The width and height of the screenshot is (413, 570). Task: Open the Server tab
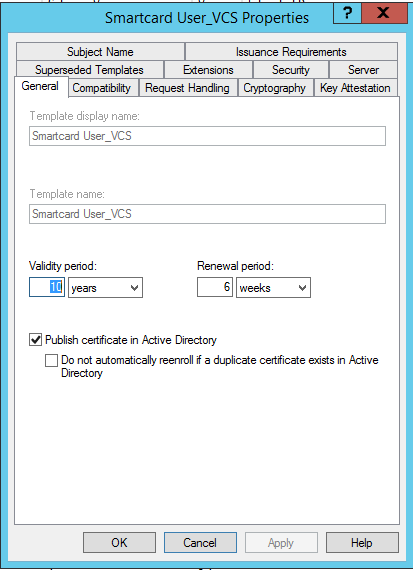363,69
